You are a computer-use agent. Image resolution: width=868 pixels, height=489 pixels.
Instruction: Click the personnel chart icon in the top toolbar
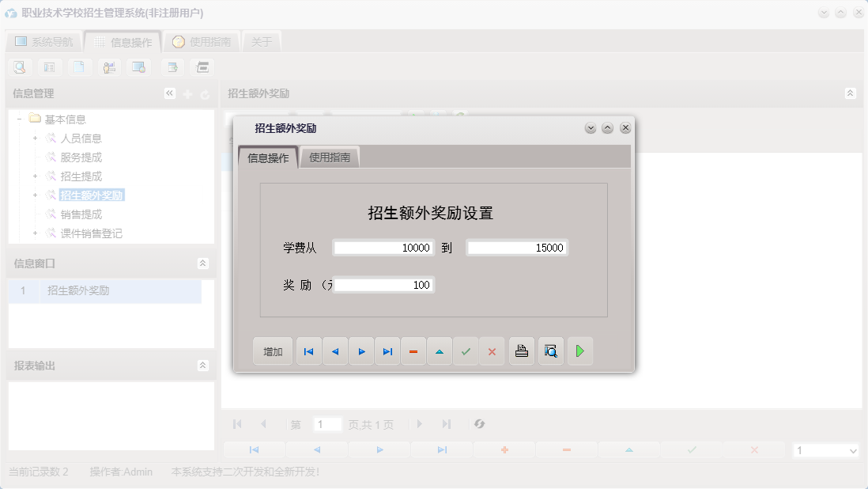(x=109, y=67)
